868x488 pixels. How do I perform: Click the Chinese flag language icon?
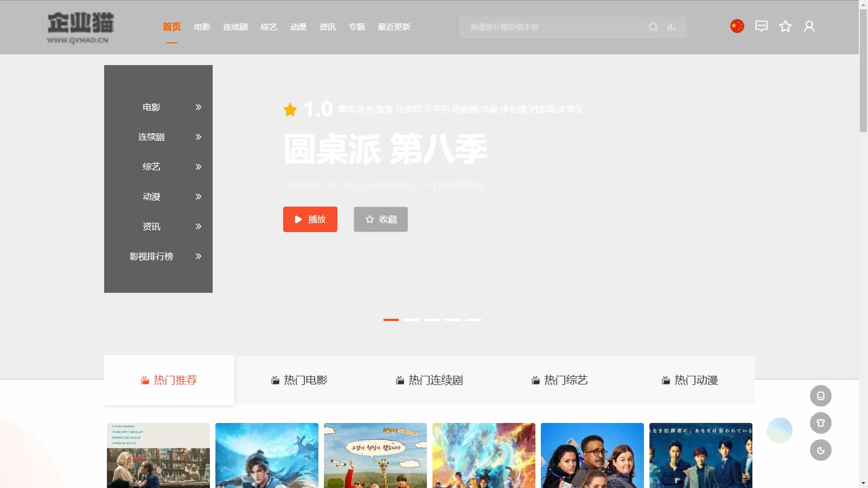pyautogui.click(x=737, y=26)
